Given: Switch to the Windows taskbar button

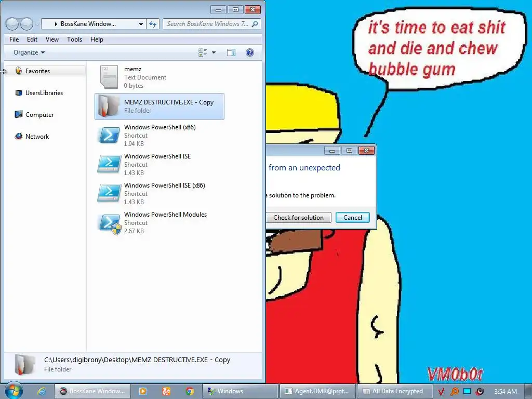Looking at the screenshot, I should tap(240, 391).
